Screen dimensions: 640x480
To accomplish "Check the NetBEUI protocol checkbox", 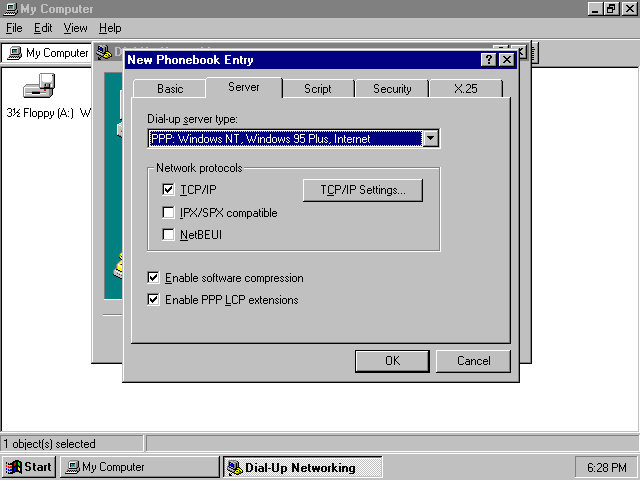I will point(168,235).
